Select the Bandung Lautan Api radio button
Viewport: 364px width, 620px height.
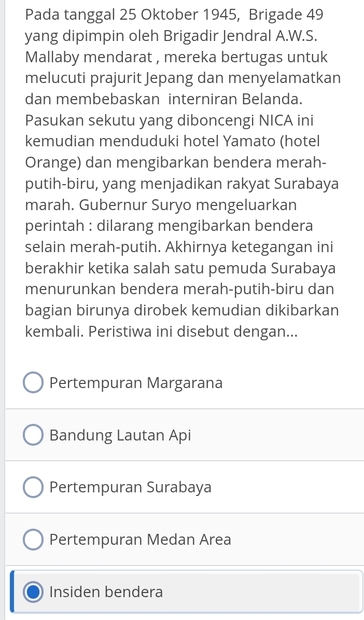tap(33, 435)
